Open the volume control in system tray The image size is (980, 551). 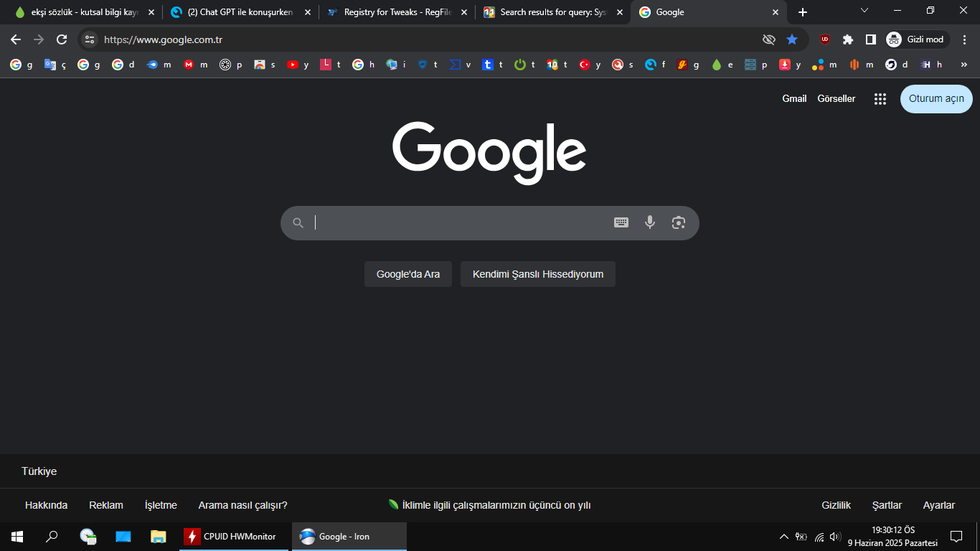click(835, 536)
